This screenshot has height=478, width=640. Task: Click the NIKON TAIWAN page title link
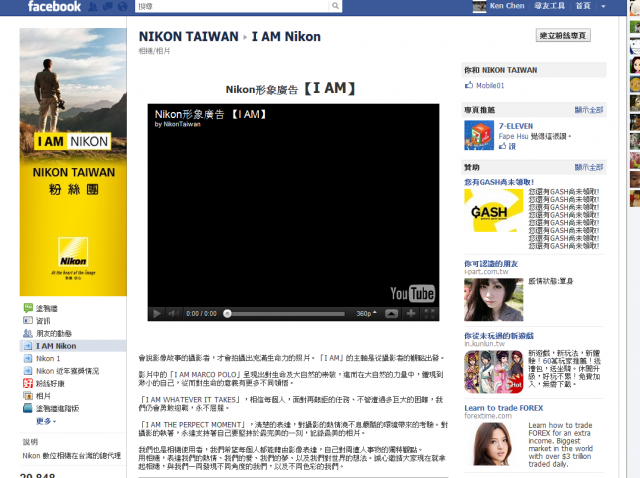coord(189,36)
